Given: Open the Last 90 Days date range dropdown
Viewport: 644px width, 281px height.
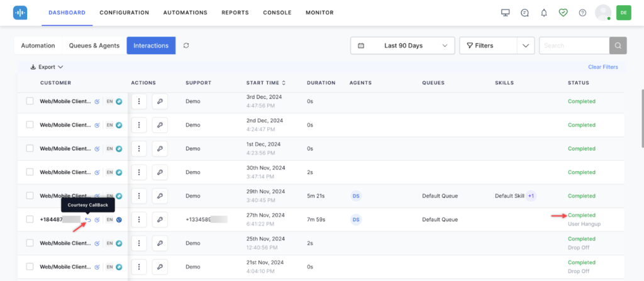Looking at the screenshot, I should pyautogui.click(x=402, y=46).
